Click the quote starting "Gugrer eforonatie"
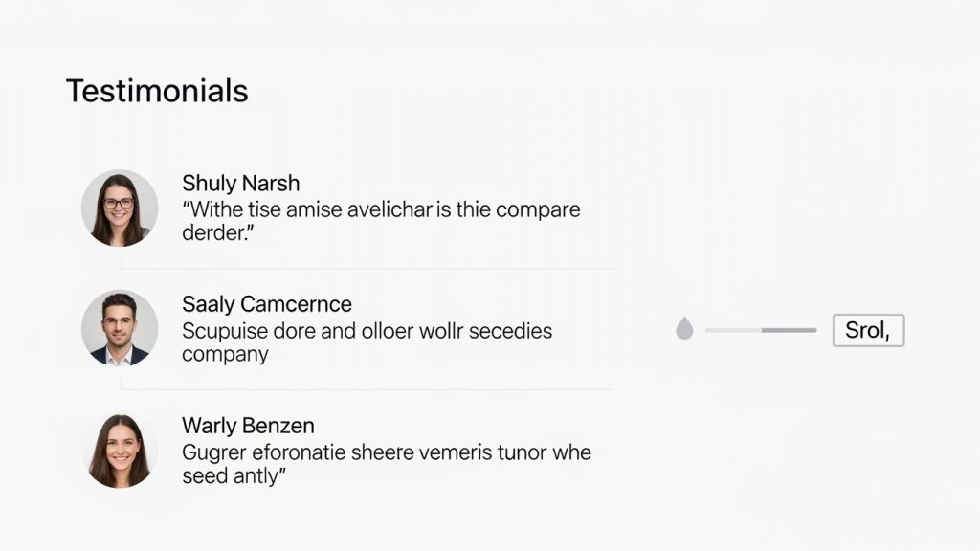Screen dimensions: 980x551 tap(387, 464)
